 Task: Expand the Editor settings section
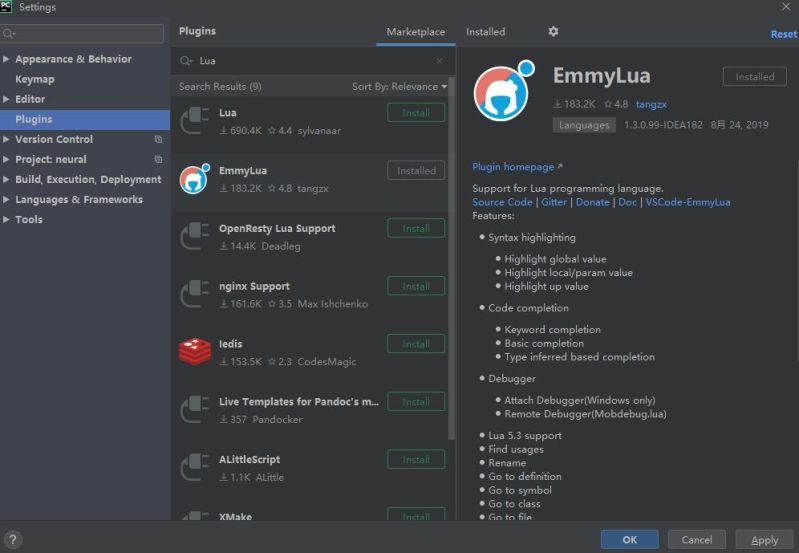click(6, 99)
